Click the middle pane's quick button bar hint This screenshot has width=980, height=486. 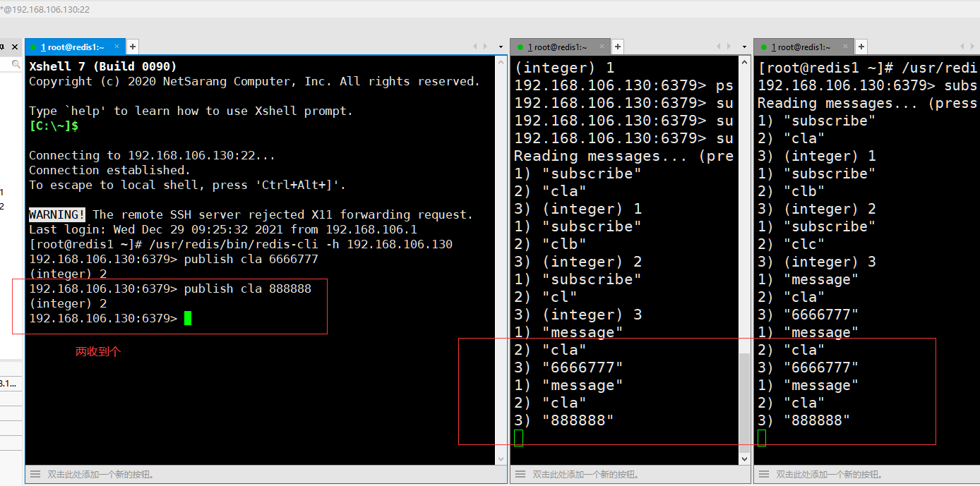point(586,475)
